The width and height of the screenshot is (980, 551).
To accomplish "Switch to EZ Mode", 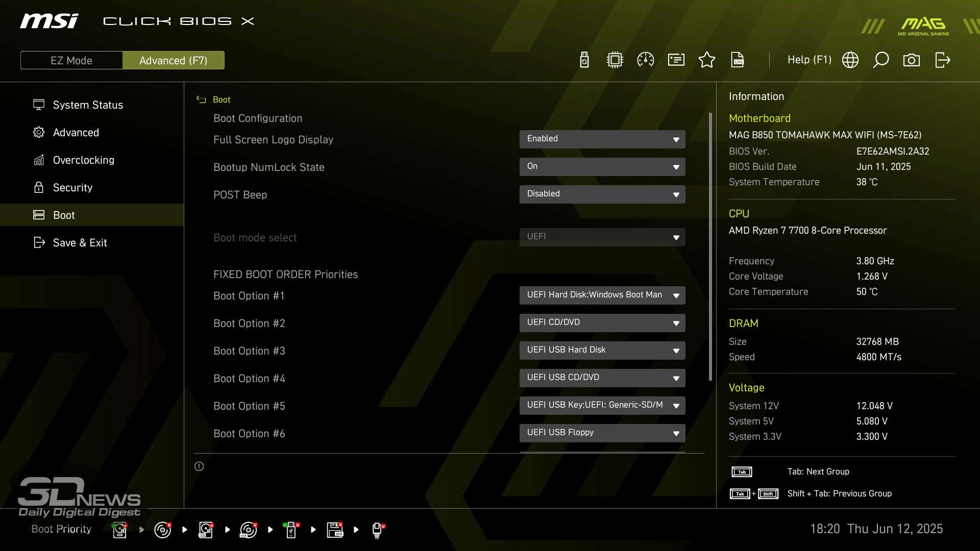I will (x=71, y=60).
